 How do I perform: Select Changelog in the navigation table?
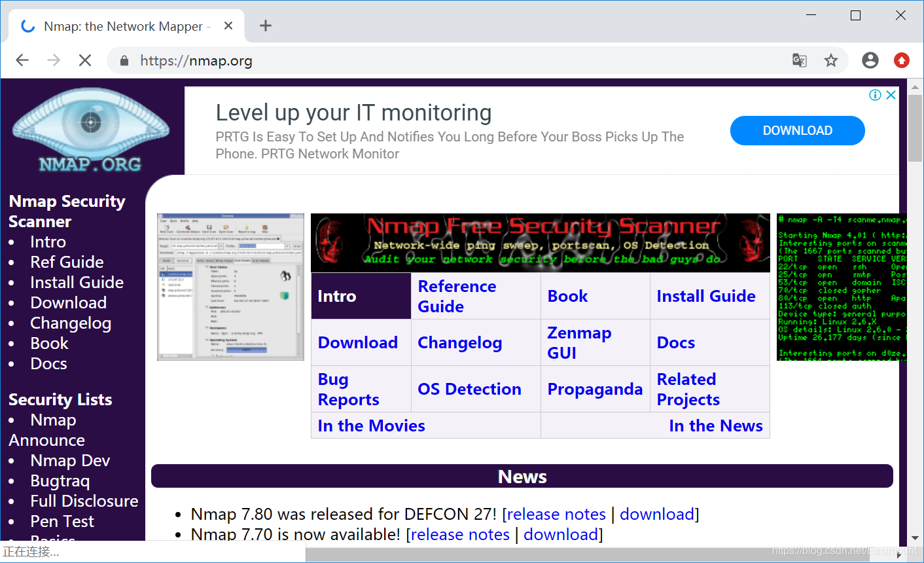[x=460, y=342]
